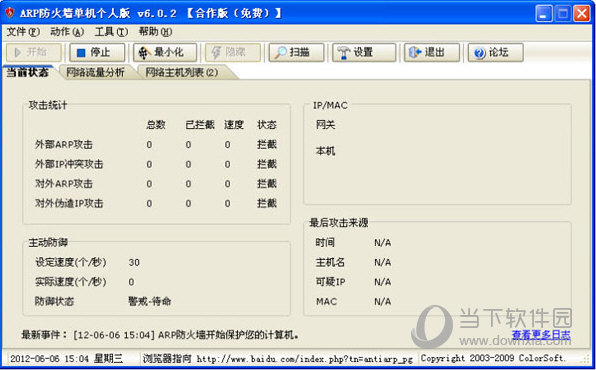This screenshot has height=370, width=596.
Task: Open the 动作(A) menu
Action: click(67, 32)
